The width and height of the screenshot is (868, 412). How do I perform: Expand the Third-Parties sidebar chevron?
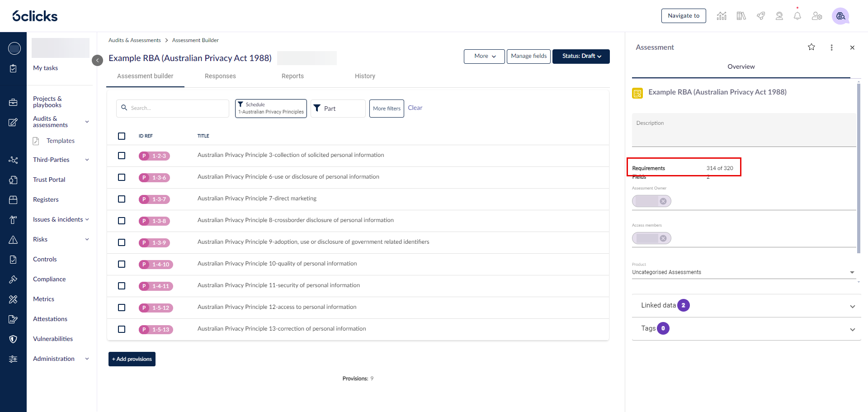pos(87,160)
